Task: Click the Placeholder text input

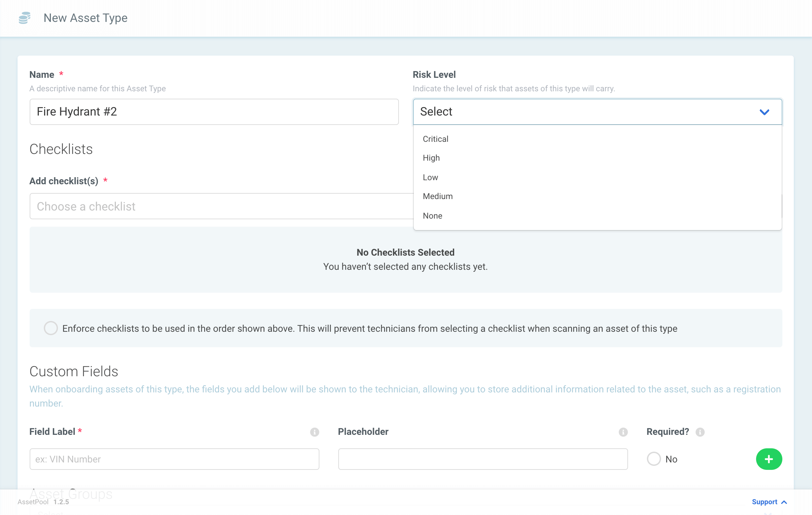Action: click(483, 459)
